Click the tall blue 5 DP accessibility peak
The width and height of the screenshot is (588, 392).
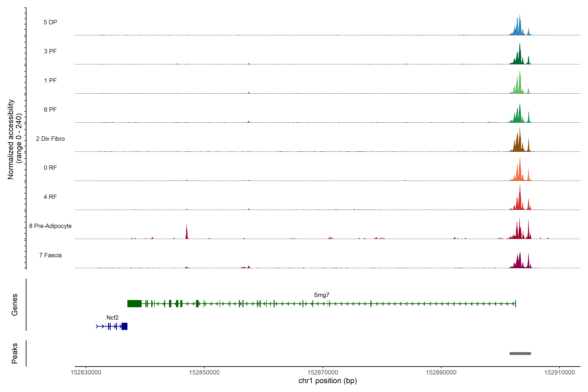point(520,29)
